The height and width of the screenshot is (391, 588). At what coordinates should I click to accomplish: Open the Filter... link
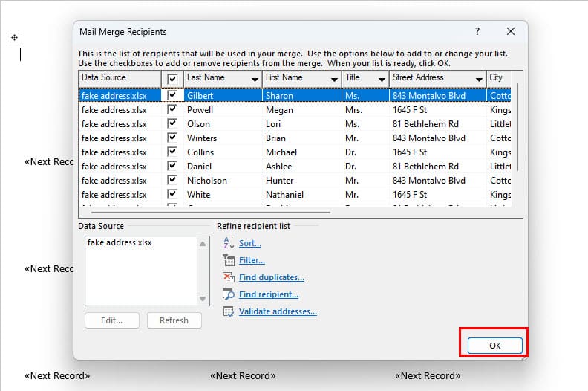(x=252, y=260)
